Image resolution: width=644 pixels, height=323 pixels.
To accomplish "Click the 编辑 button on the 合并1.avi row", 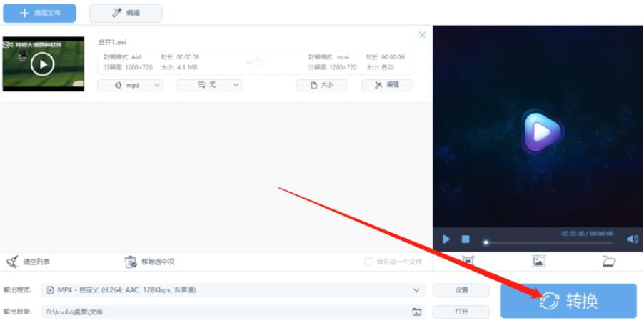I will tap(387, 86).
